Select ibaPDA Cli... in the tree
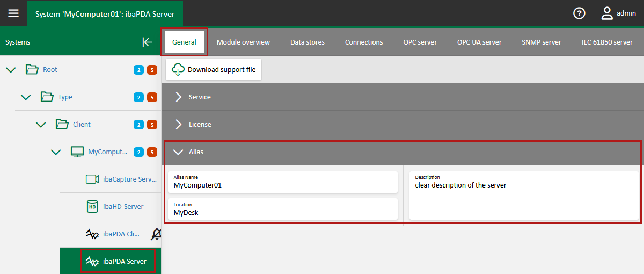The image size is (644, 274). (121, 234)
